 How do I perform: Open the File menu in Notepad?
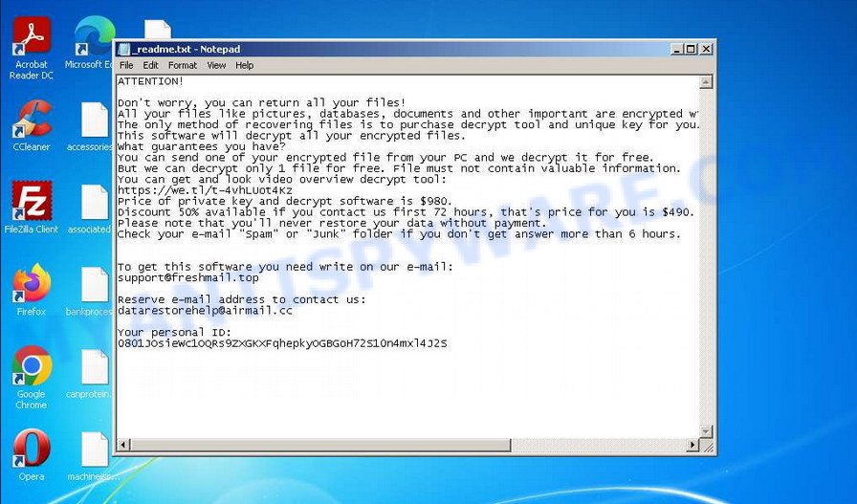click(x=126, y=65)
